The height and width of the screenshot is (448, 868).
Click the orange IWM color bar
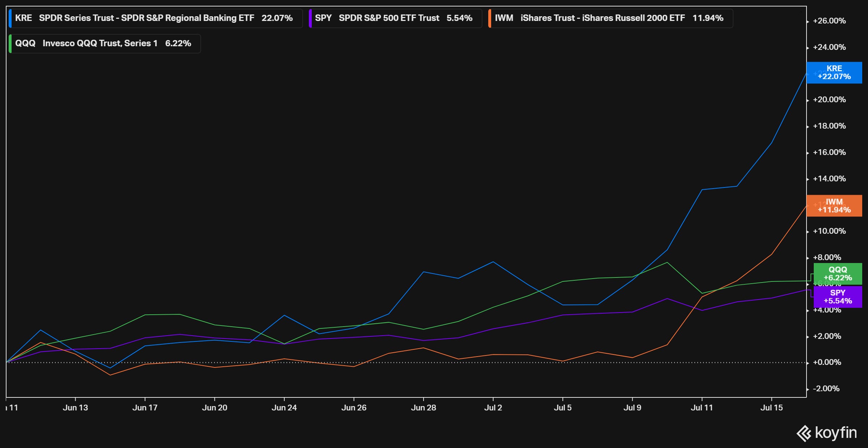coord(490,18)
